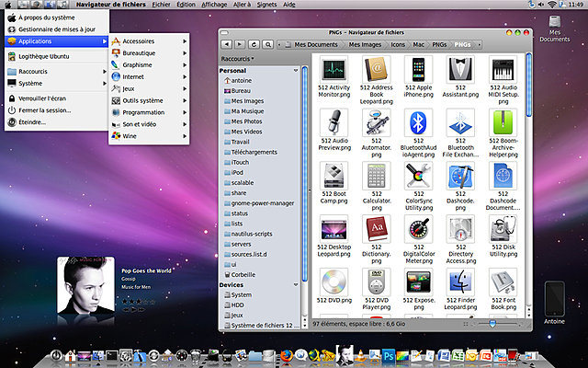Screen dimensions: 588x368
Task: Open Corbeille in sidebar
Action: click(243, 274)
